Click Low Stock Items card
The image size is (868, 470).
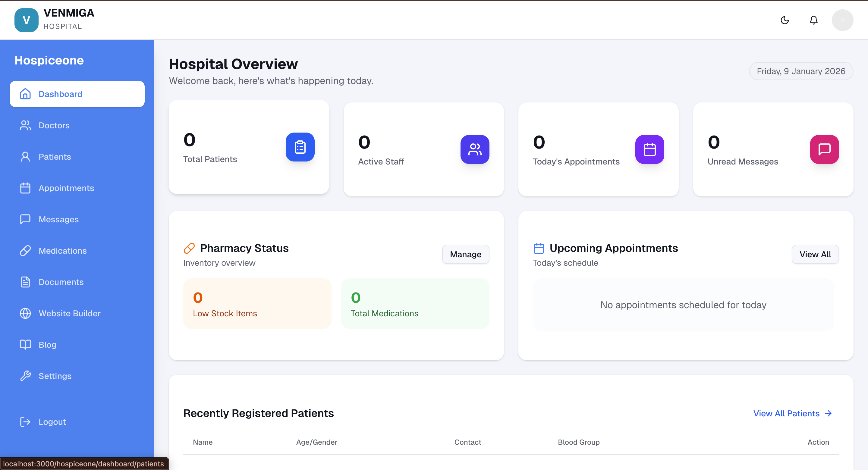point(257,304)
